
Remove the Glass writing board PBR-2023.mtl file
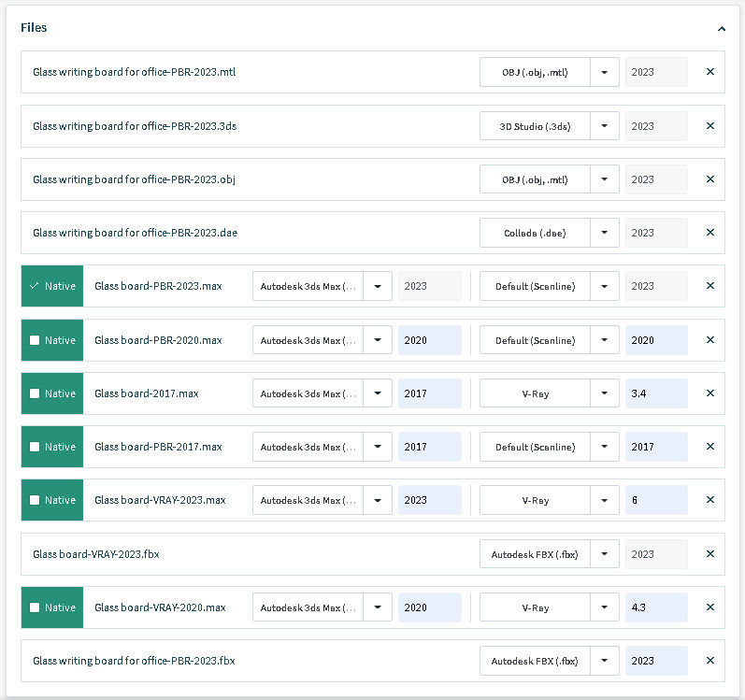pos(710,72)
